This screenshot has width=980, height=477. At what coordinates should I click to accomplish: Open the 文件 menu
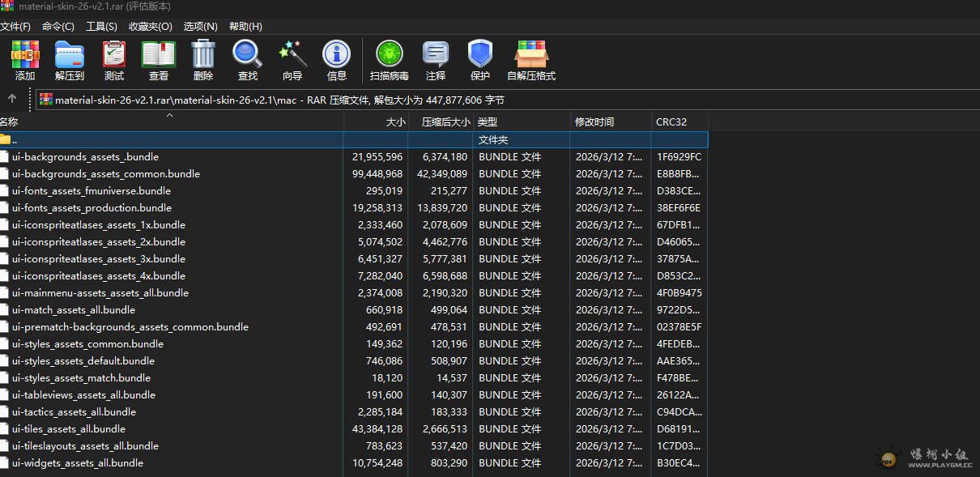pos(17,26)
